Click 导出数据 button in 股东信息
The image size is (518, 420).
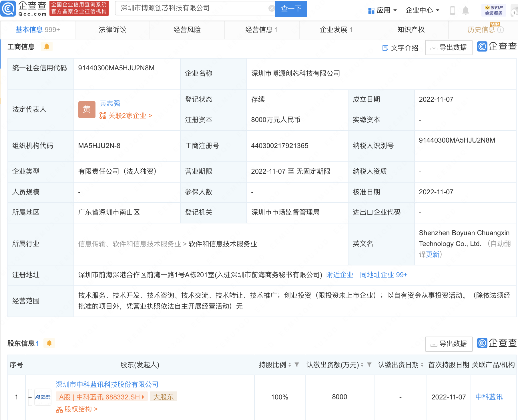pyautogui.click(x=449, y=344)
